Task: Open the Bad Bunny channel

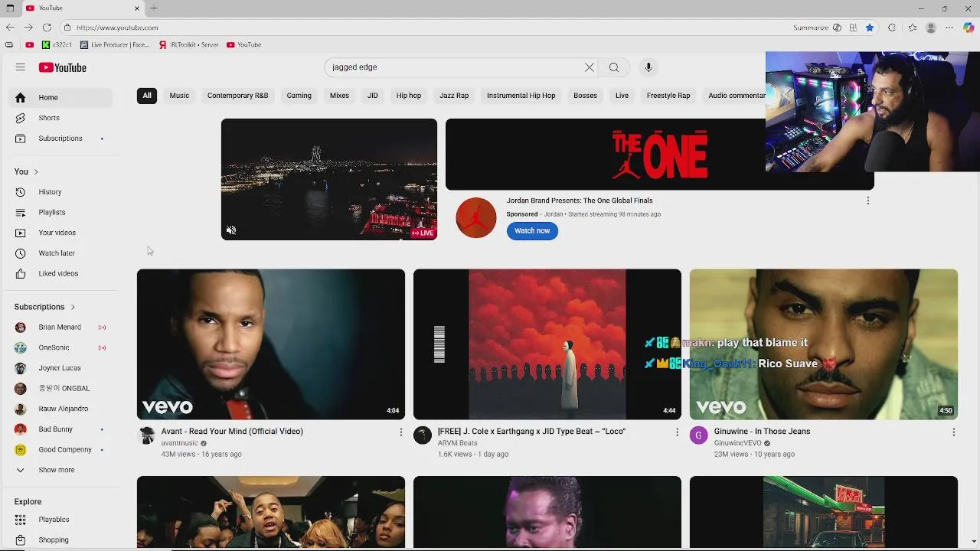Action: 61,429
